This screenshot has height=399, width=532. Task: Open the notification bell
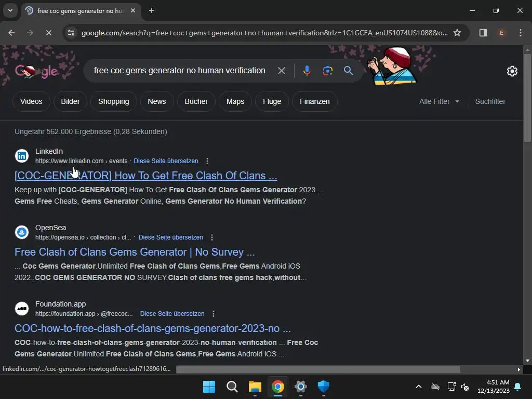(518, 387)
